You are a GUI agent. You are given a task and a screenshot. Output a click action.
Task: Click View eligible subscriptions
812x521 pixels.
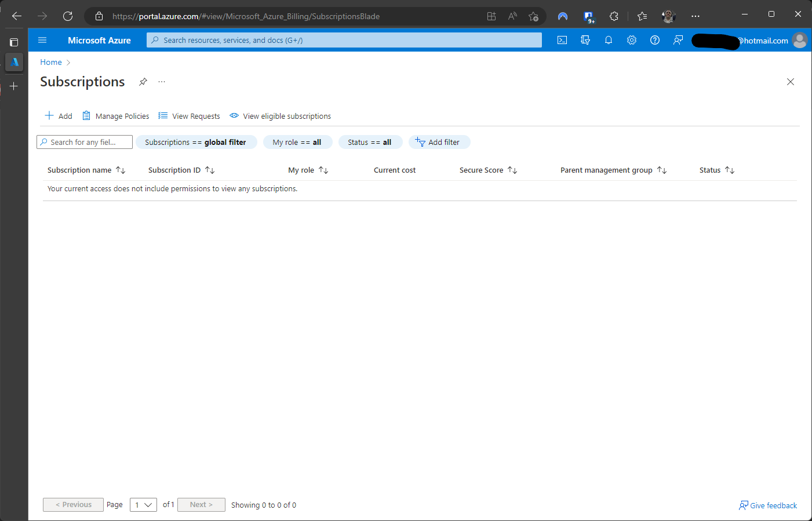click(280, 116)
